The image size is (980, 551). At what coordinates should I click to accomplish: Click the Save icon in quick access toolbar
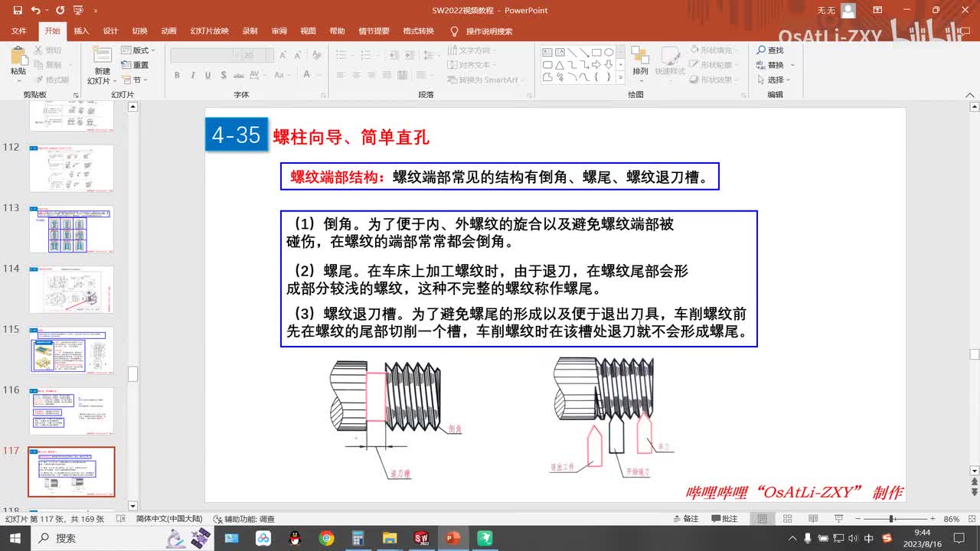pyautogui.click(x=16, y=11)
